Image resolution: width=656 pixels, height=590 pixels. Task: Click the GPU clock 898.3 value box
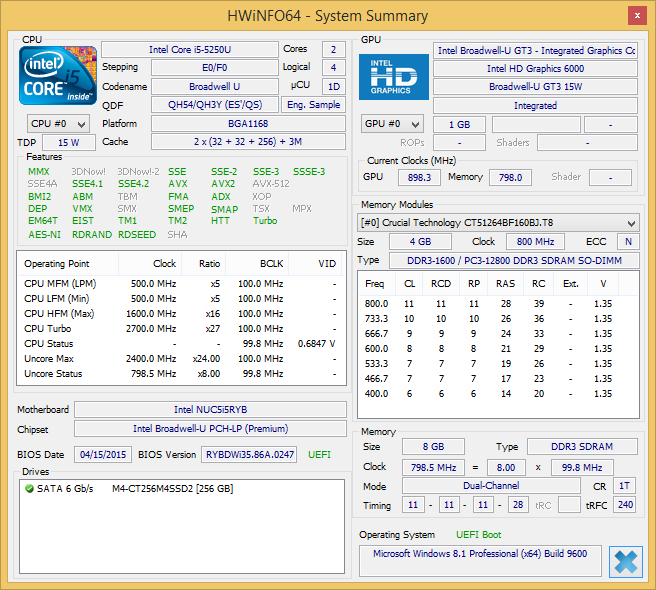click(419, 177)
